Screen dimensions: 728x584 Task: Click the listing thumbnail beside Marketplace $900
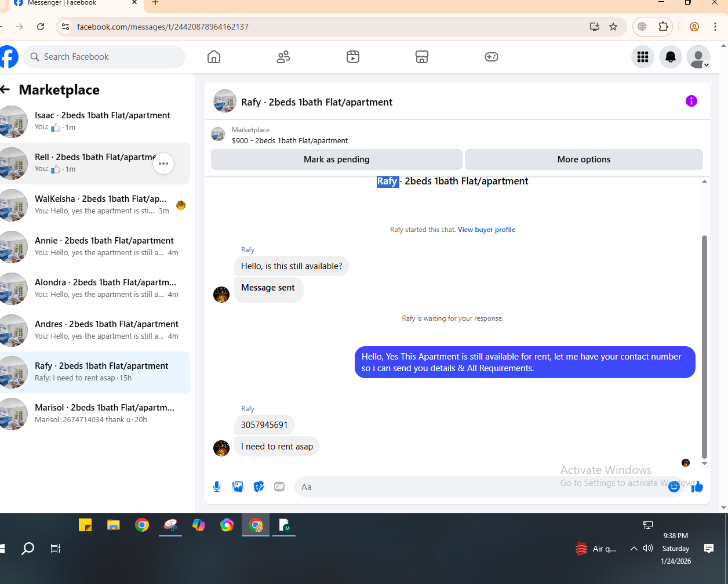point(218,135)
